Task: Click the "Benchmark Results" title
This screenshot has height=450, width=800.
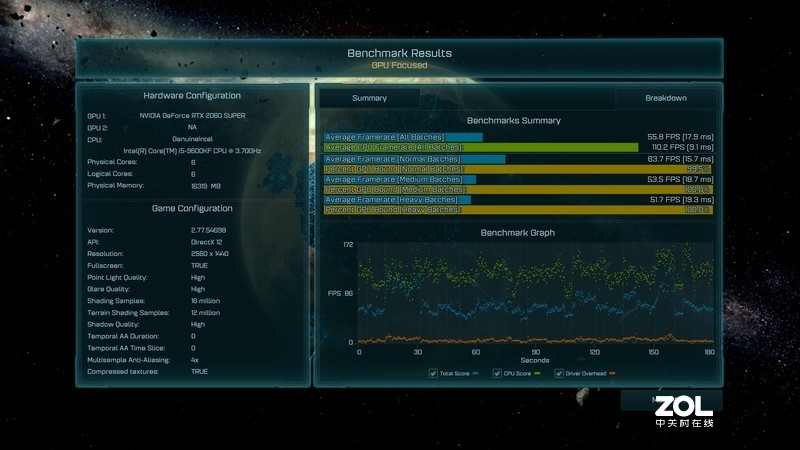Action: tap(399, 53)
